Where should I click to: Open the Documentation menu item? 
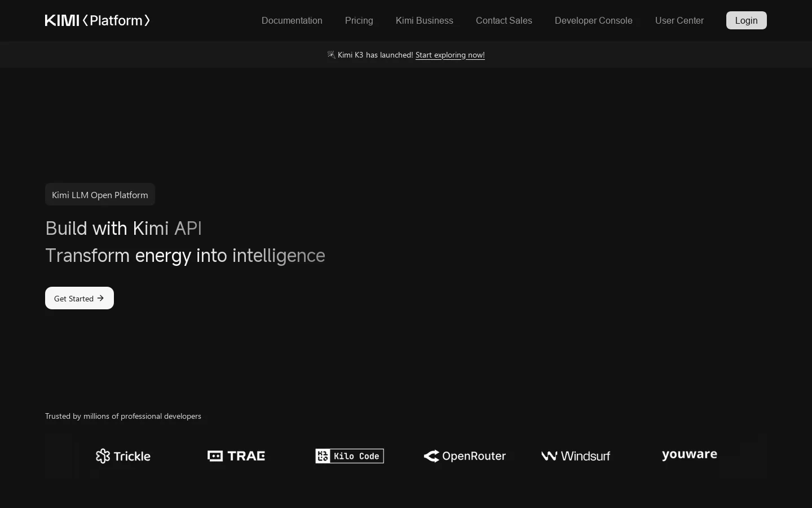(292, 20)
